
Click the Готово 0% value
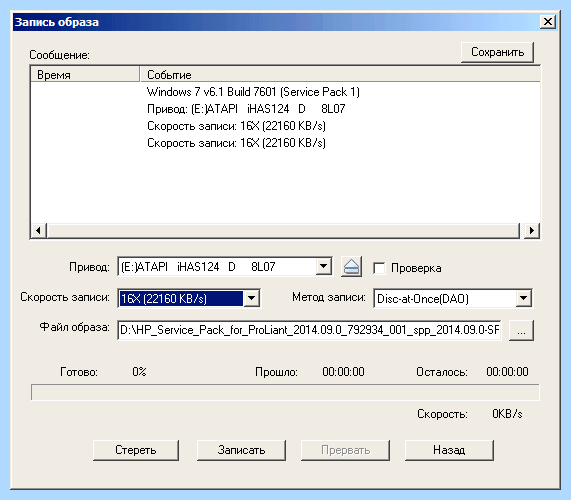tap(139, 372)
